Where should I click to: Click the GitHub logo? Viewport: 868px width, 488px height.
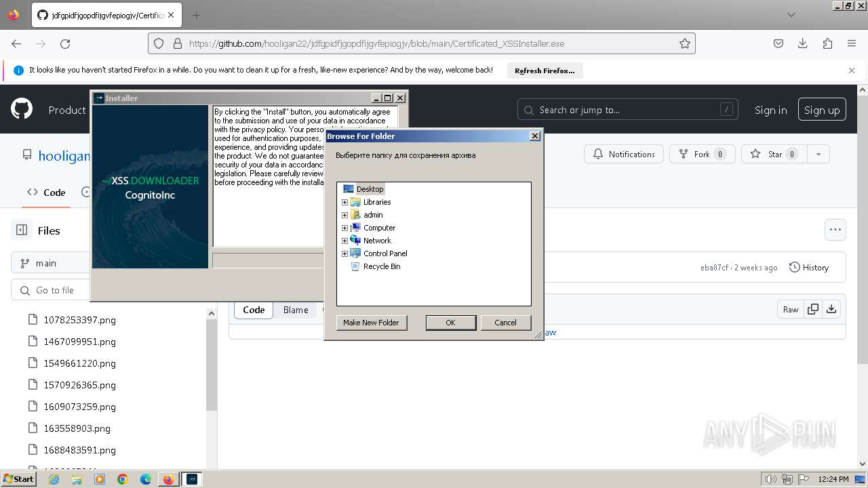(22, 108)
